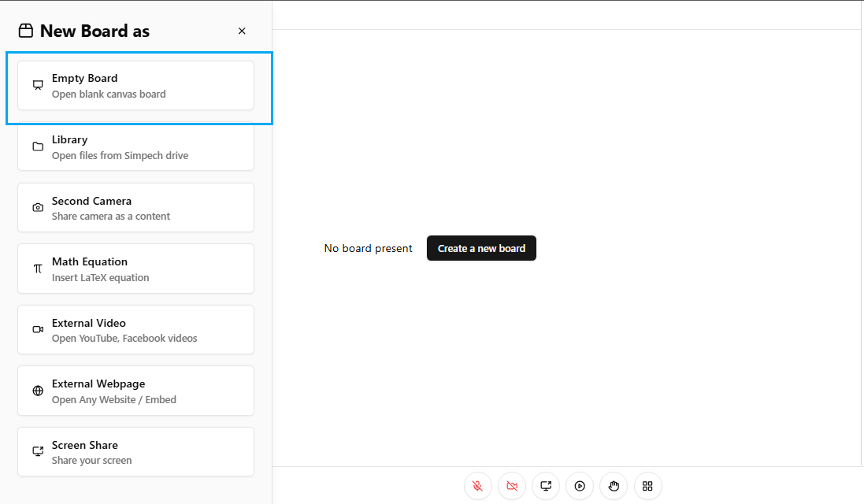Screen dimensions: 864x504
Task: Click the Create a new board button
Action: pyautogui.click(x=481, y=248)
